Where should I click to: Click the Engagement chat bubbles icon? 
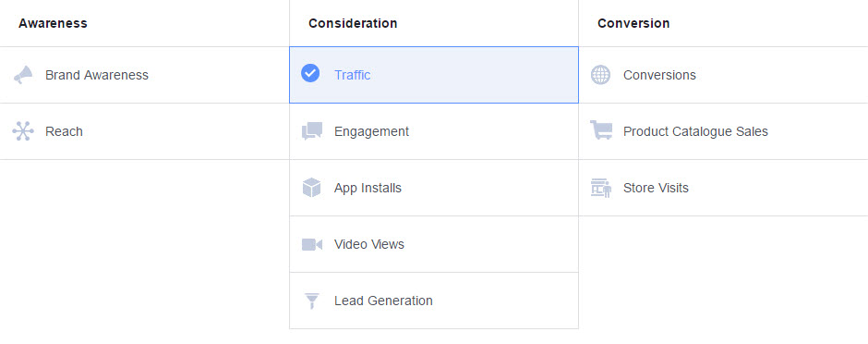(312, 131)
